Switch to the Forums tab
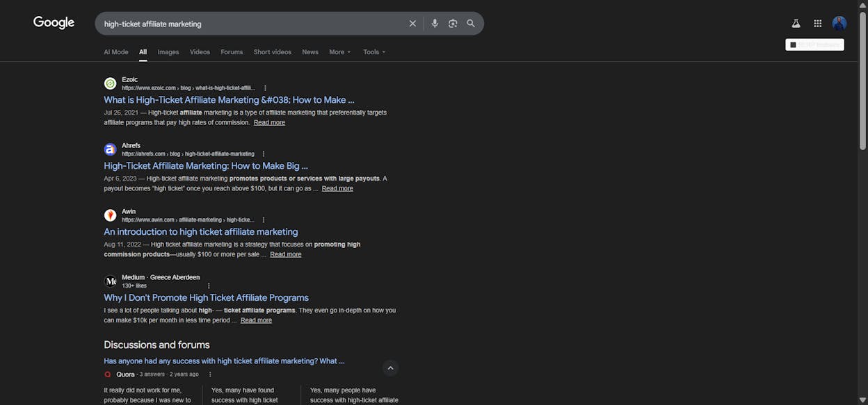868x405 pixels. (x=232, y=52)
